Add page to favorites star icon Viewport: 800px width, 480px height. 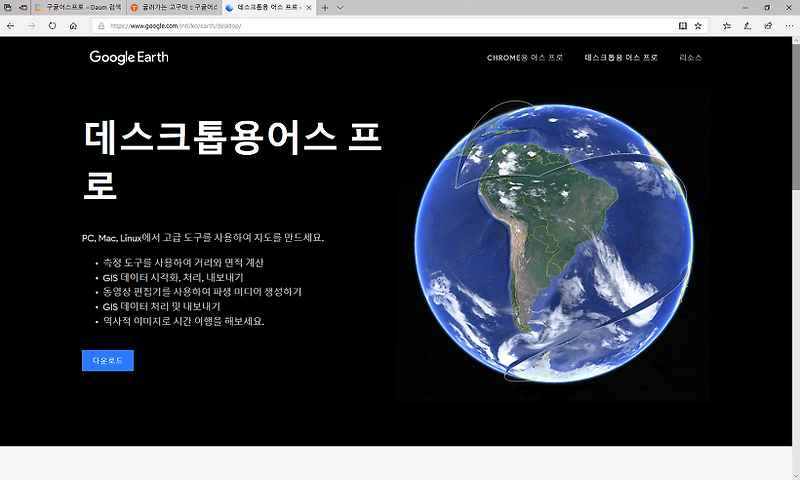point(698,26)
